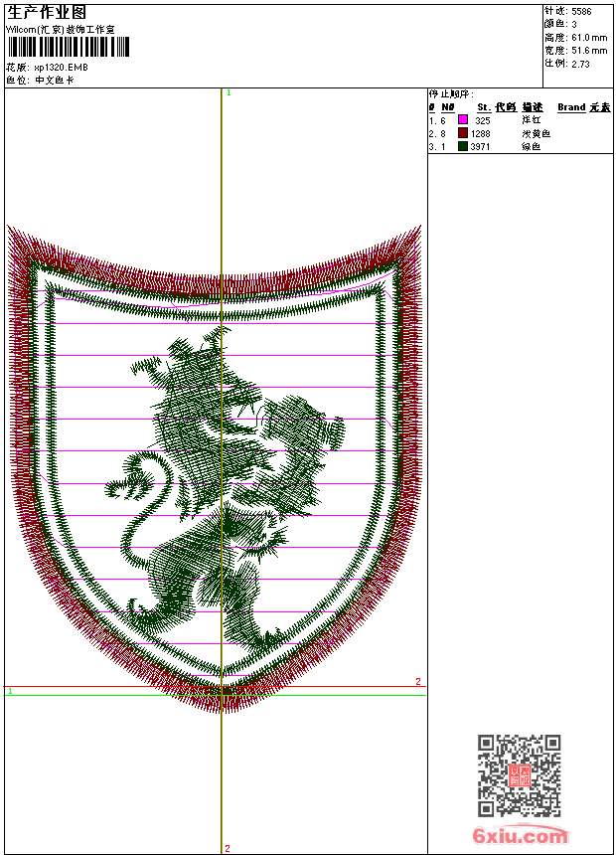Click the width value 51.6 mm

(x=589, y=51)
